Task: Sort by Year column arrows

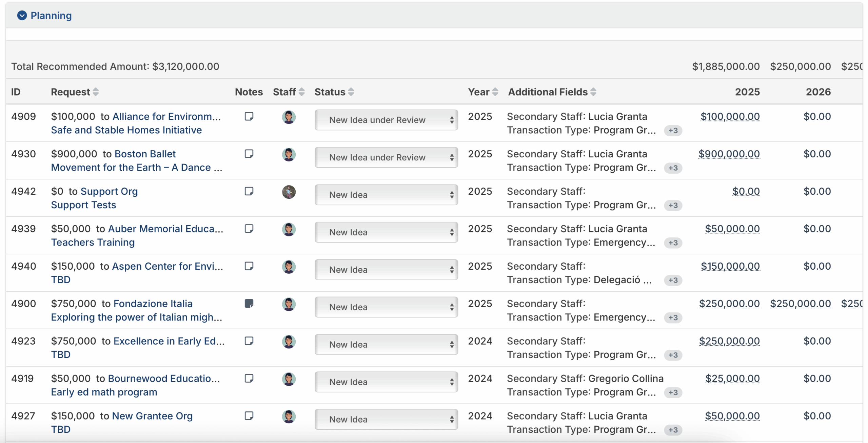Action: coord(495,92)
